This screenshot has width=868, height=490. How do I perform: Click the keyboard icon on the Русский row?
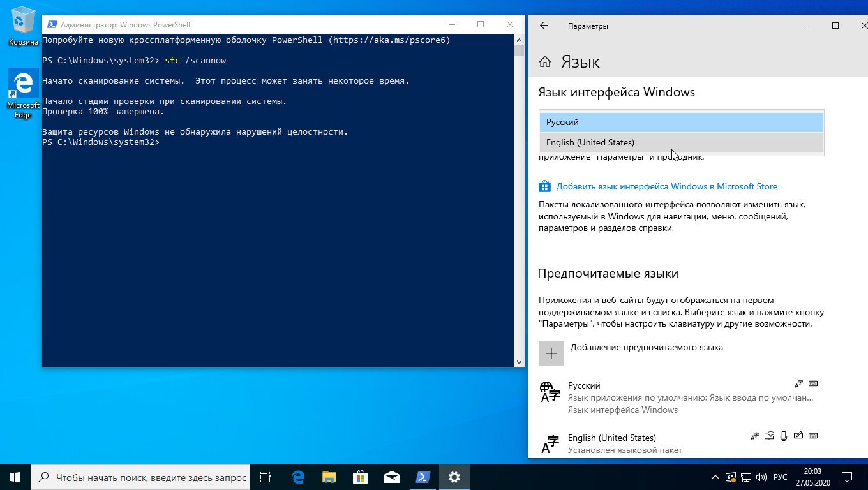pyautogui.click(x=813, y=383)
